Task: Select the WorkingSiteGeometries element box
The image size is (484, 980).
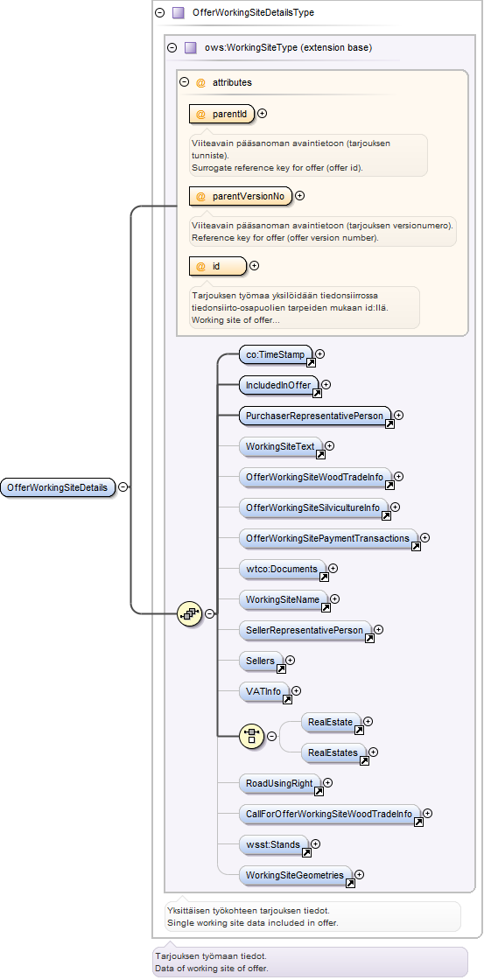Action: tap(295, 875)
